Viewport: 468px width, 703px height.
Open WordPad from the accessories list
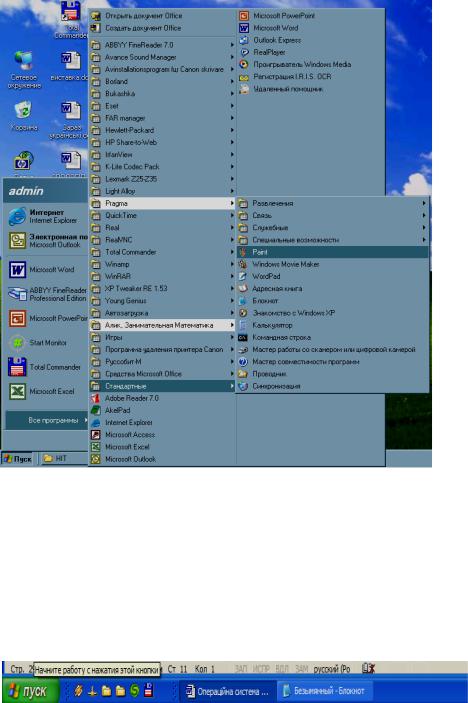pyautogui.click(x=332, y=276)
